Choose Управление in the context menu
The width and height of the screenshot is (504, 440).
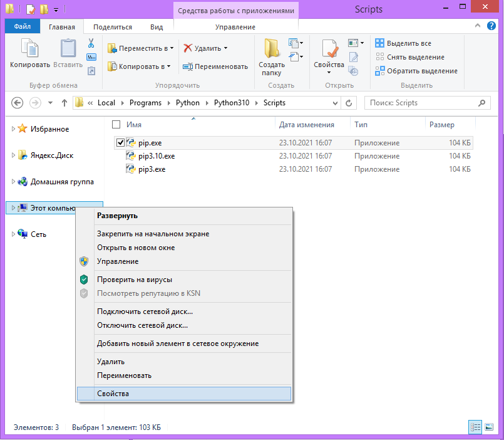pyautogui.click(x=184, y=261)
